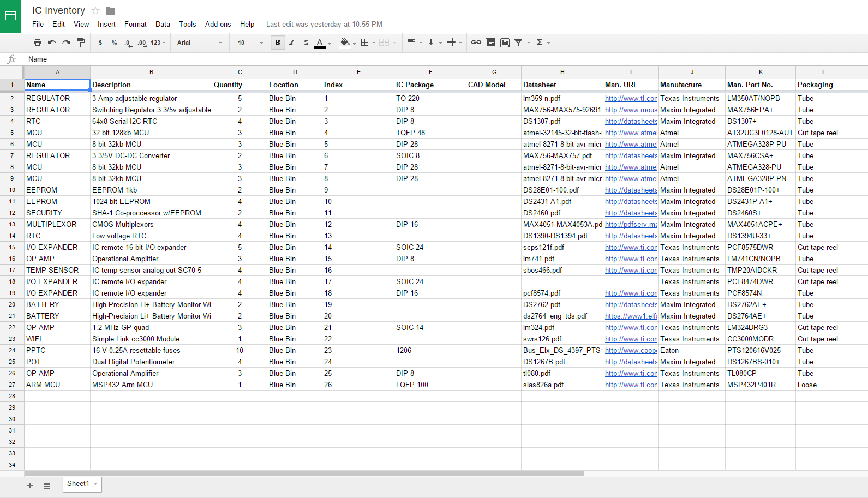Expand the filter views dropdown arrow
This screenshot has height=498, width=868.
point(529,43)
